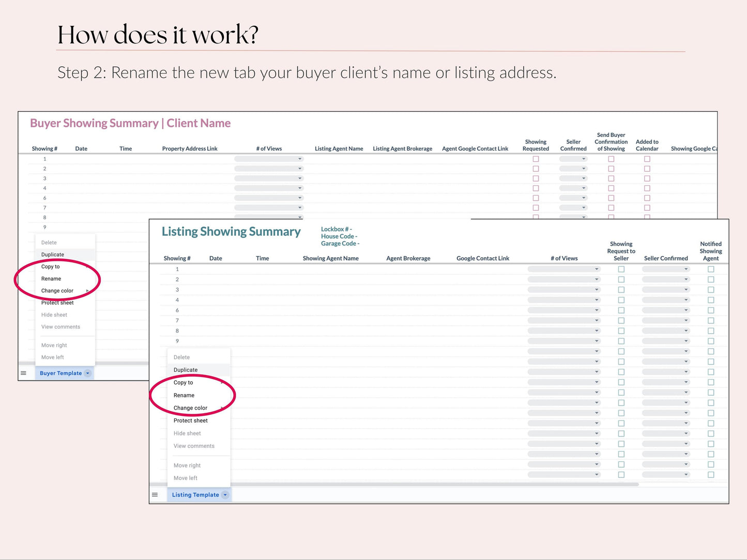The image size is (747, 560).
Task: Open the Listing Template tab arrow menu
Action: click(x=225, y=495)
